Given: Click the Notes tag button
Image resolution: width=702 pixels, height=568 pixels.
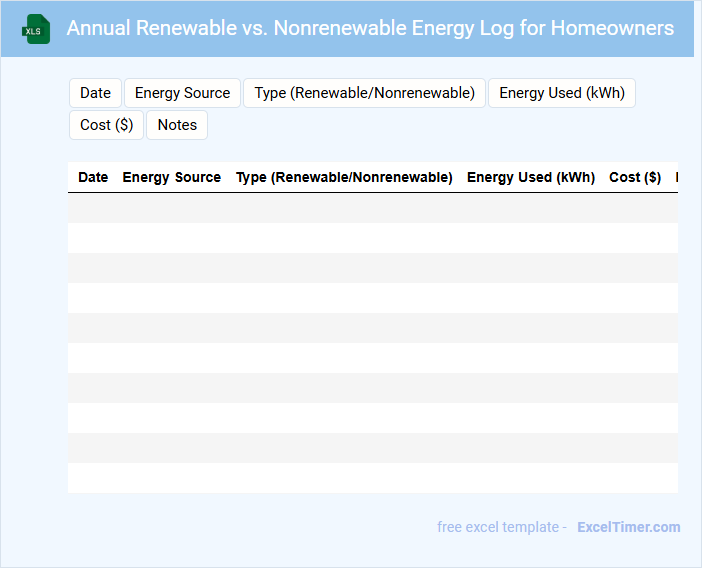Looking at the screenshot, I should [x=177, y=125].
